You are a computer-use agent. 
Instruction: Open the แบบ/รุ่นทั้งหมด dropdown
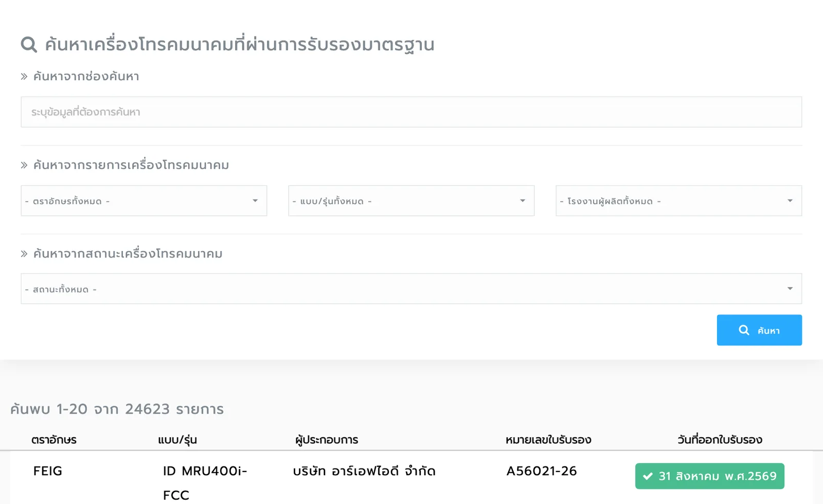point(411,201)
